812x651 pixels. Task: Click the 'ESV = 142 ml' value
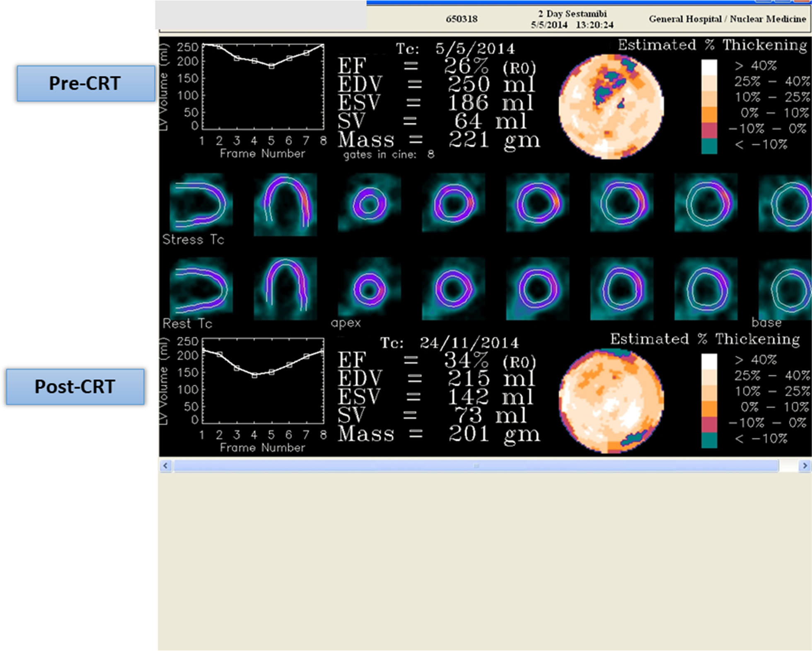tap(436, 397)
